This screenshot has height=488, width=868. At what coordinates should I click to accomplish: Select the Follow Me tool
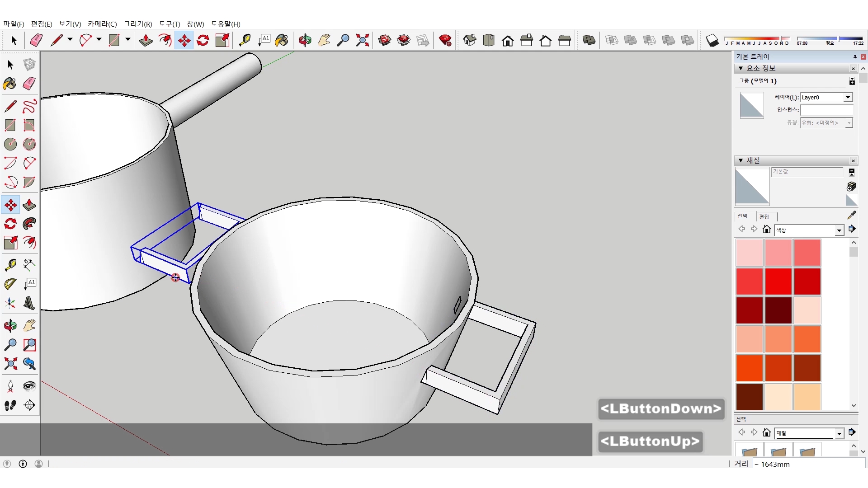(x=29, y=224)
